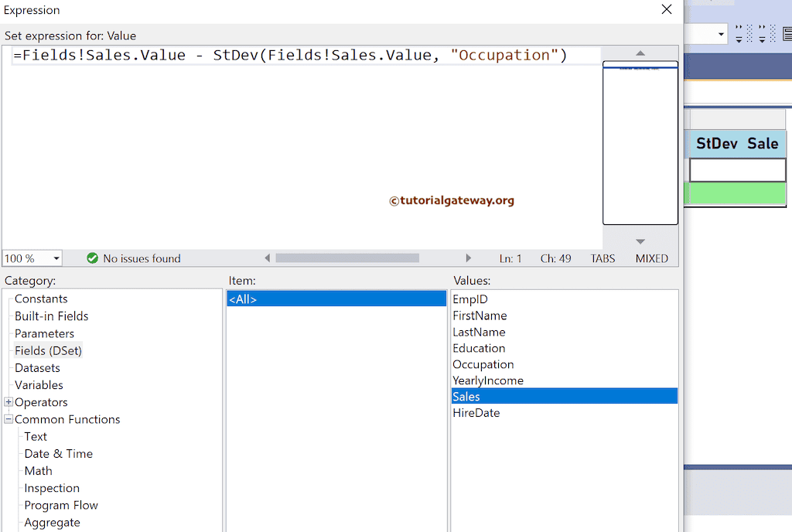Click the horizontal scroll right arrow
The image size is (792, 532).
[x=468, y=258]
